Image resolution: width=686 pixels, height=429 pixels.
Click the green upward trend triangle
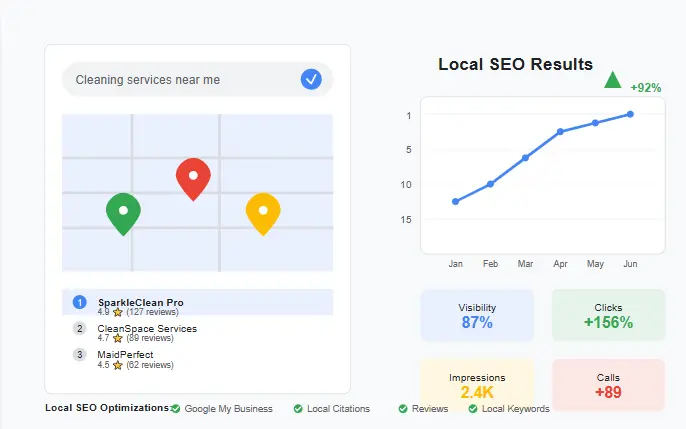coord(613,80)
